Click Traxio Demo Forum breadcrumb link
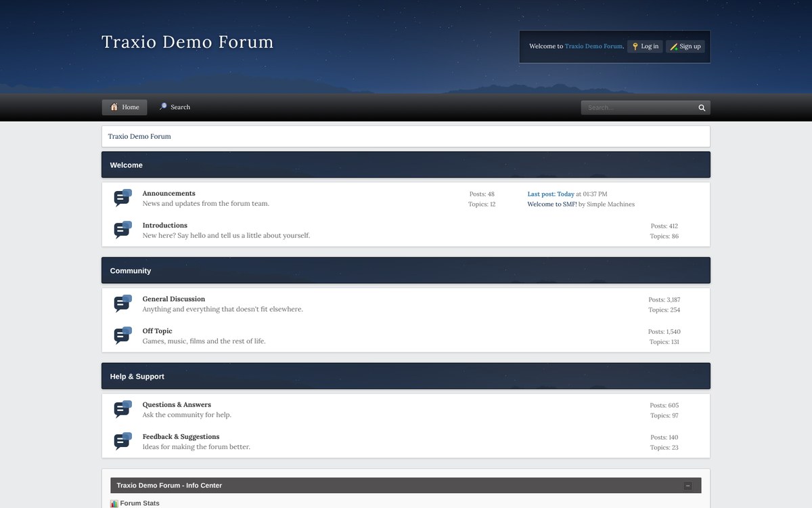812x508 pixels. pyautogui.click(x=139, y=136)
